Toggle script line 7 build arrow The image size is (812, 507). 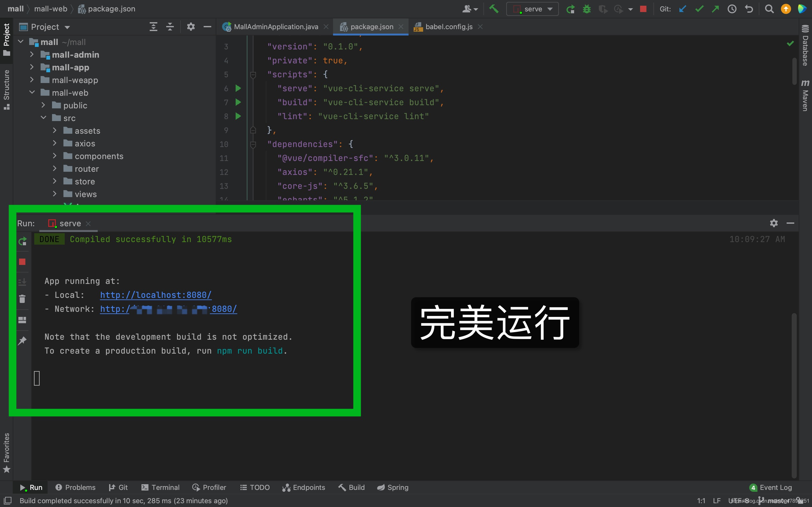pyautogui.click(x=238, y=102)
